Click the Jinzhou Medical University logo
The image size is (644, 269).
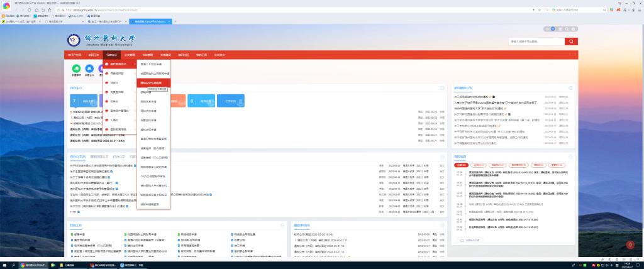pos(101,40)
